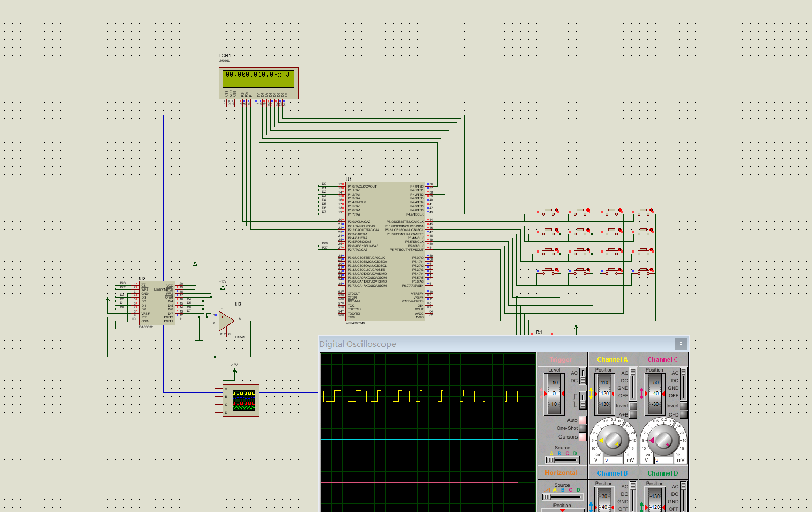Flip the Trigger AC/DC coupling switch

tap(582, 376)
